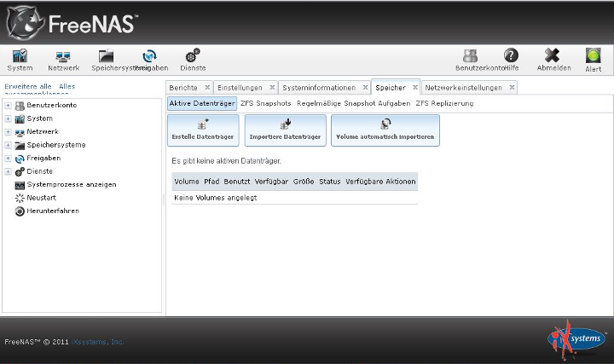Viewport: 614px width, 364px height.
Task: Select Systemprozesse anzeigen tree label
Action: tap(72, 184)
